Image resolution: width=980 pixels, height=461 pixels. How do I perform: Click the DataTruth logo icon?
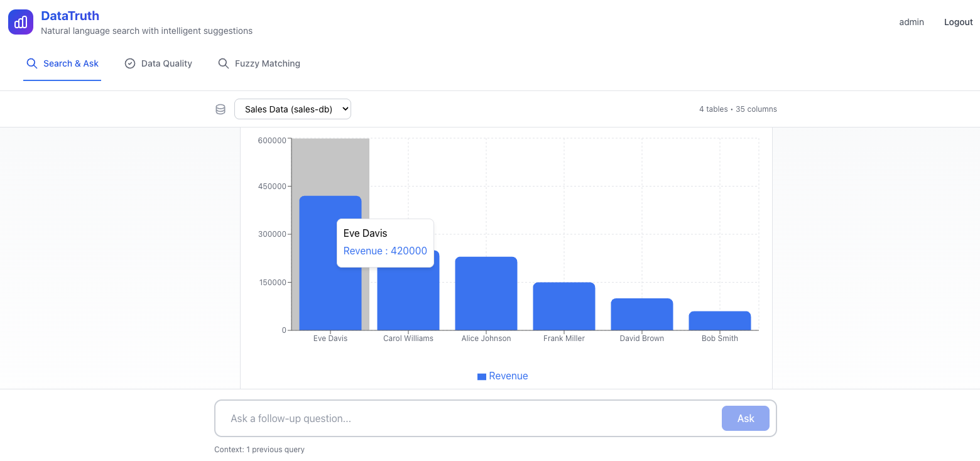point(21,22)
